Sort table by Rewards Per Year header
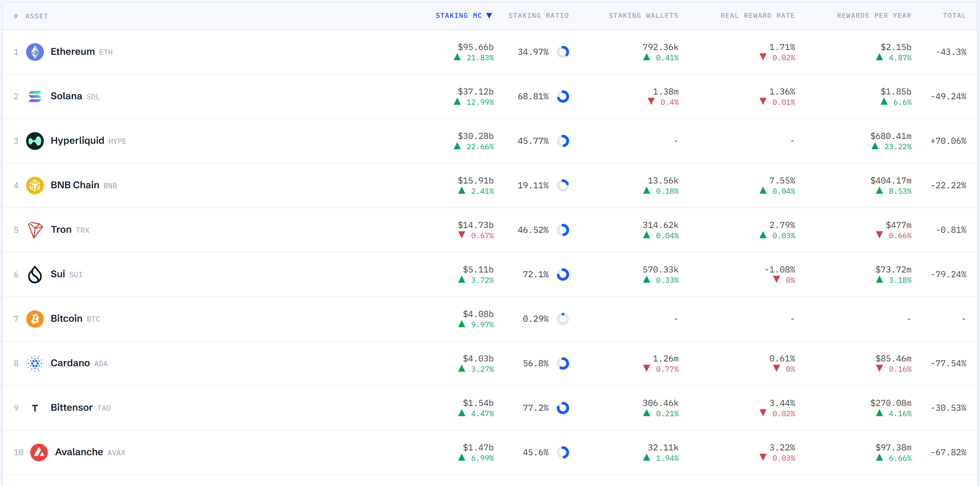Viewport: 980px width, 486px height. pyautogui.click(x=874, y=16)
